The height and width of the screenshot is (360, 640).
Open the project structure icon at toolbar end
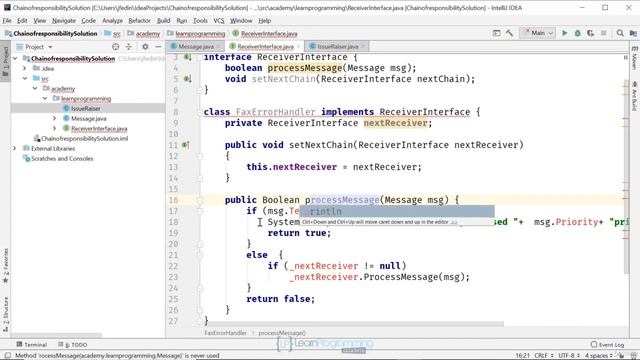[x=633, y=33]
